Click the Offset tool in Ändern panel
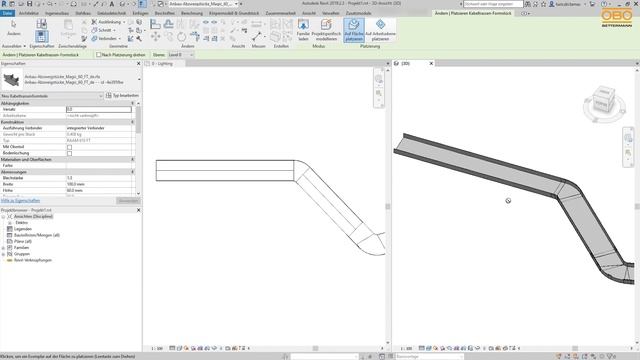 click(x=169, y=24)
